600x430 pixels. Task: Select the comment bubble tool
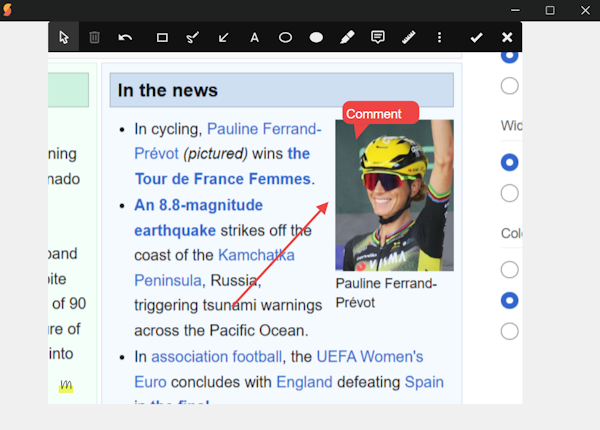click(x=378, y=37)
